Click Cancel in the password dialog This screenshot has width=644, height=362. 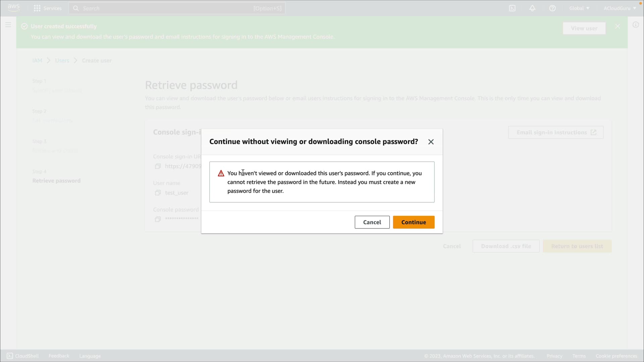(x=372, y=222)
